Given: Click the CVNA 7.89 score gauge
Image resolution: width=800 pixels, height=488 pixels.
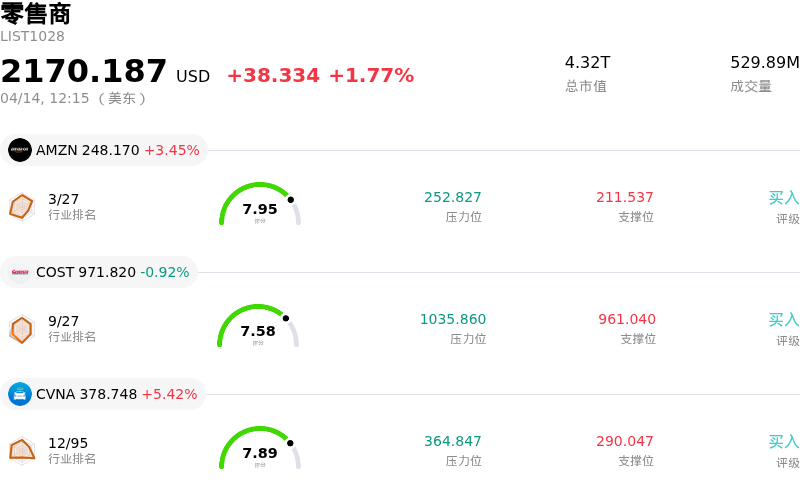Looking at the screenshot, I should coord(260,450).
